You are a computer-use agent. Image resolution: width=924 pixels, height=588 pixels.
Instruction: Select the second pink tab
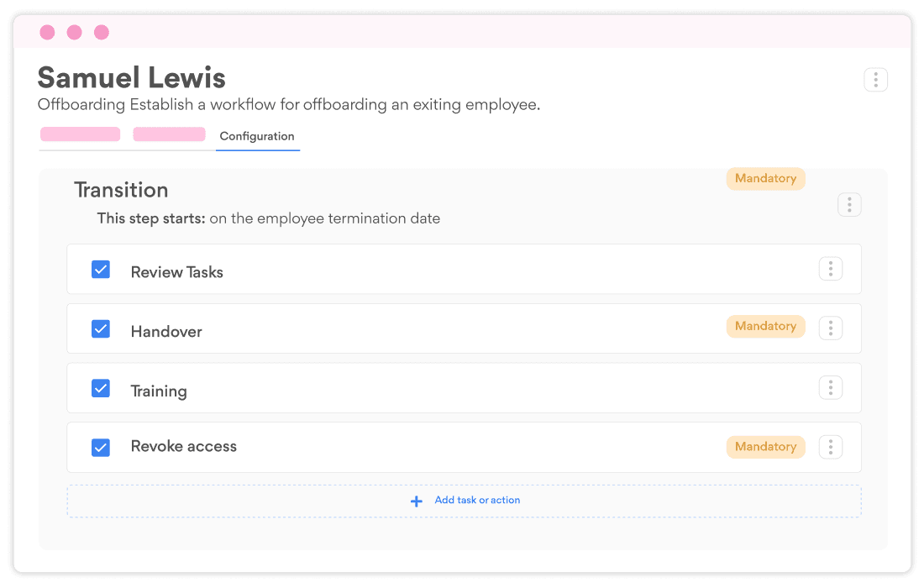coord(170,134)
